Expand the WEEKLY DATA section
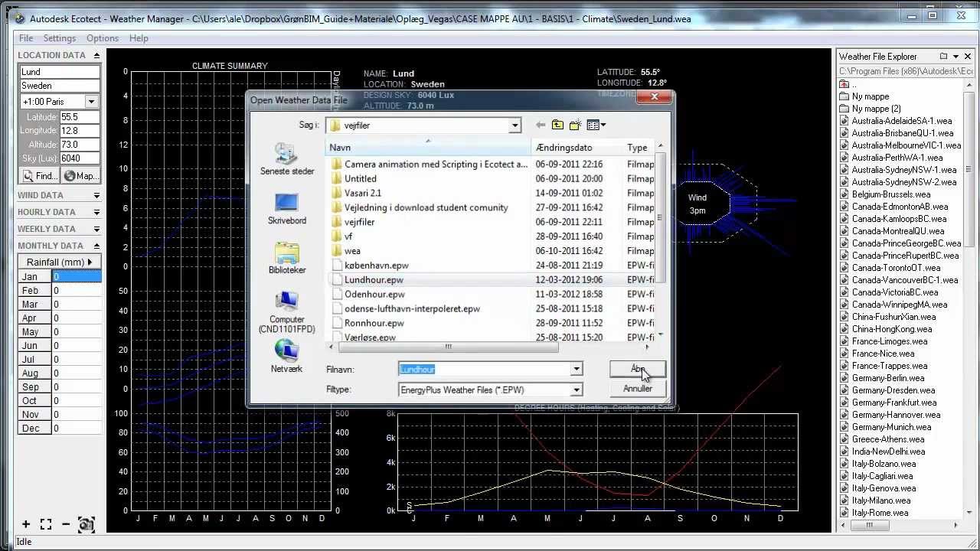980x551 pixels. [x=60, y=229]
